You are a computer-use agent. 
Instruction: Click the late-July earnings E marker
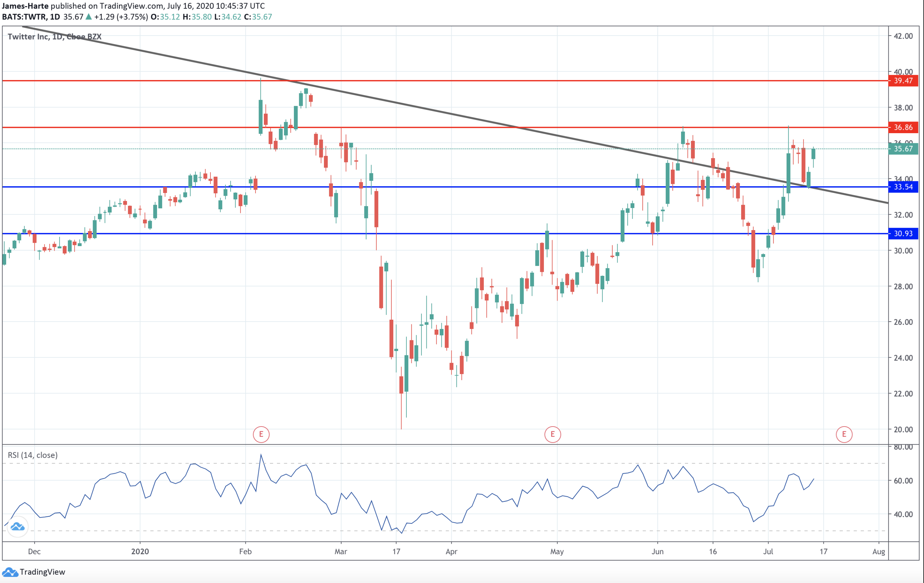844,434
